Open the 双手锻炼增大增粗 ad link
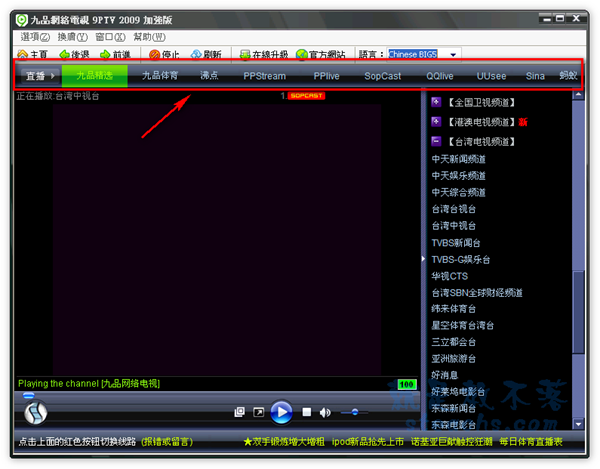The width and height of the screenshot is (600, 469). [x=284, y=442]
